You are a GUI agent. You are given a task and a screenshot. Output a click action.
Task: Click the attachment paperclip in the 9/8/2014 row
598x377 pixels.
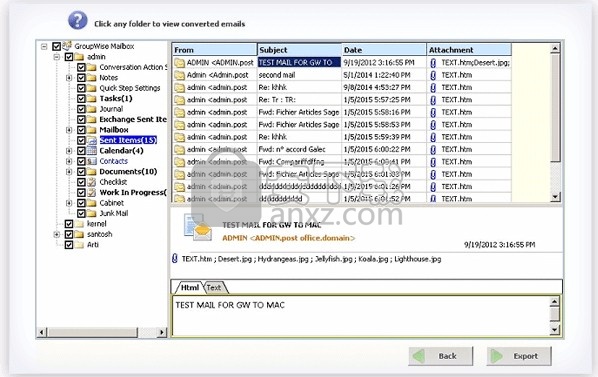pos(433,88)
